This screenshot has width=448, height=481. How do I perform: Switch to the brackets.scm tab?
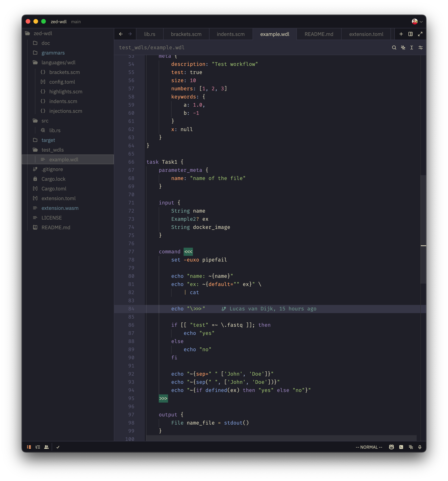coord(186,34)
